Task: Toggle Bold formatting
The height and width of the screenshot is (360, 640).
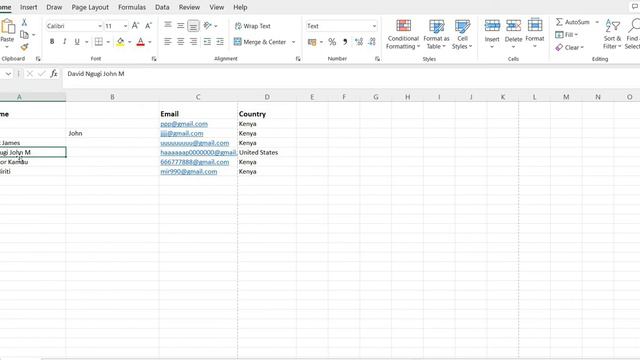Action: point(52,42)
